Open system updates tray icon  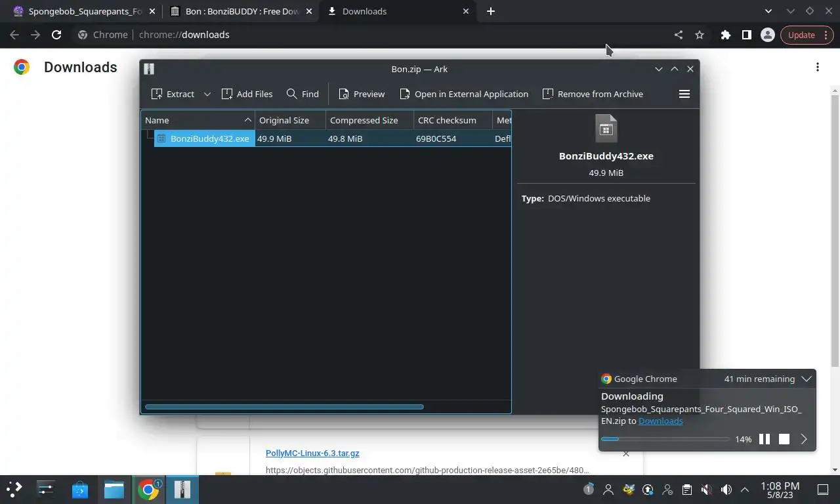coord(648,490)
